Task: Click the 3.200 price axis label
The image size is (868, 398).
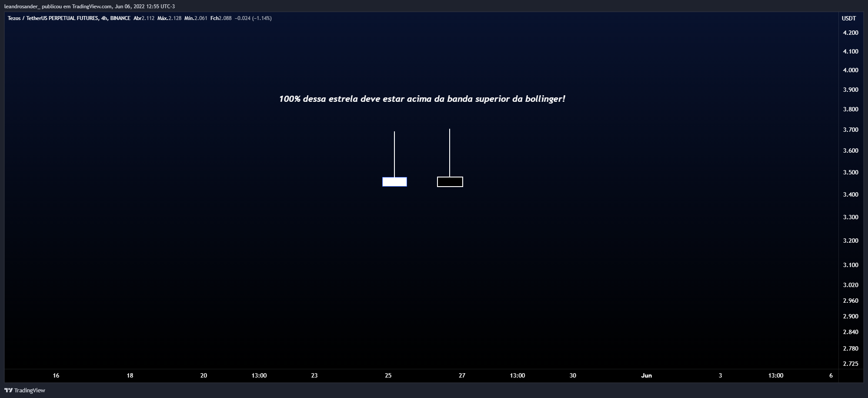Action: (851, 241)
